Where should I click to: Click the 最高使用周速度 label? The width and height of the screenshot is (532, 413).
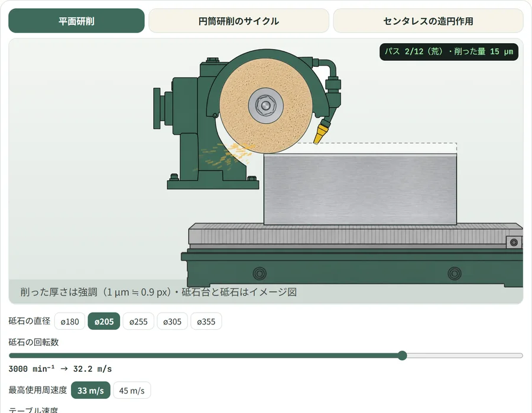click(x=38, y=390)
